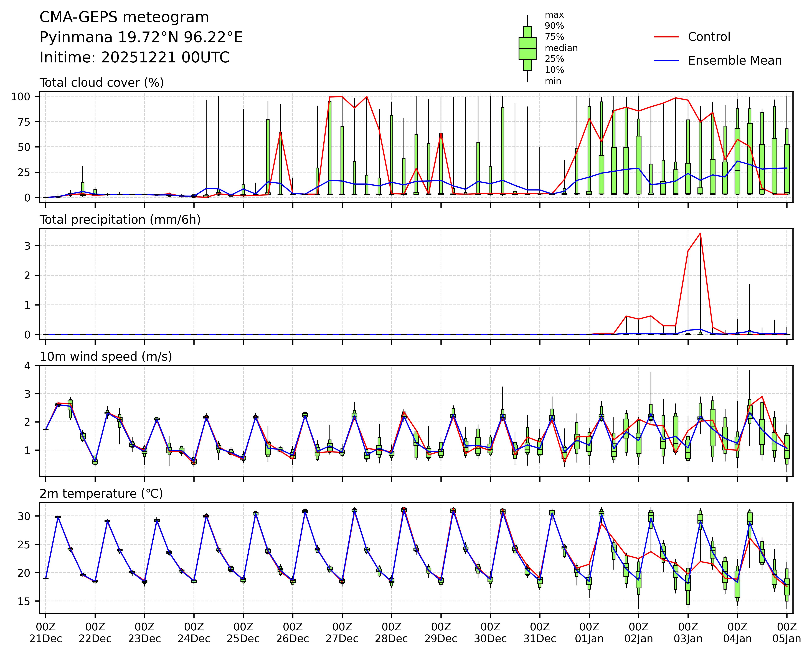Click the 'Total cloud cover (%)' panel title

[x=101, y=83]
